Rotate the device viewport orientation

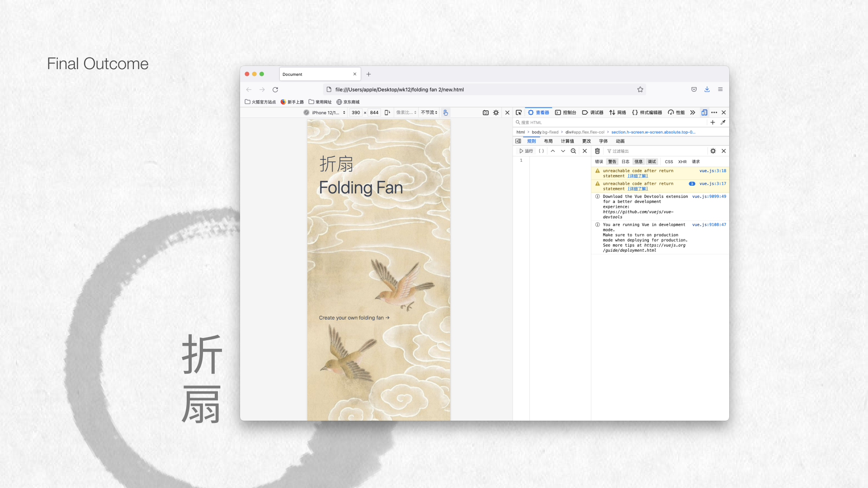click(387, 113)
